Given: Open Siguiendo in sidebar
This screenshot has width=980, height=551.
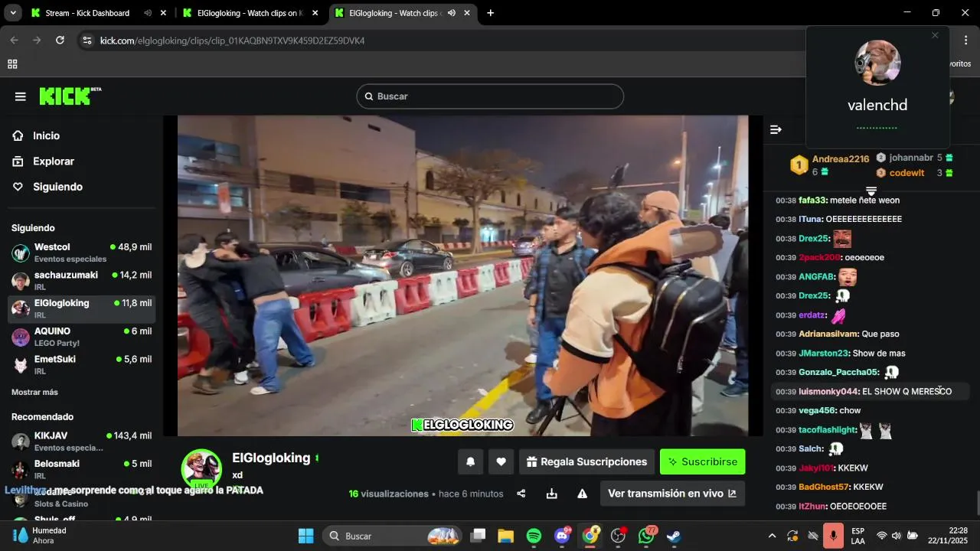Looking at the screenshot, I should pos(57,187).
